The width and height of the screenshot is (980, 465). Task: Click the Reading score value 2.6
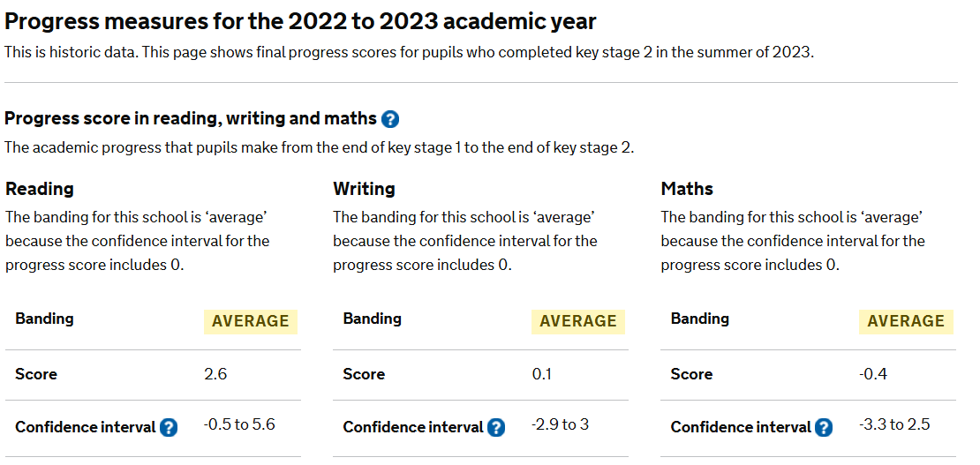[x=215, y=374]
